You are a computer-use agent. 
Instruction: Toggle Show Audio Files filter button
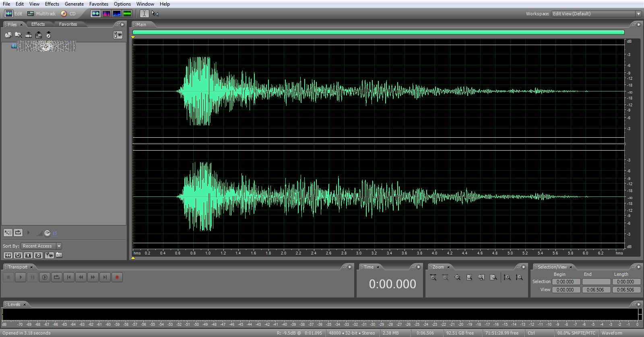[8, 255]
